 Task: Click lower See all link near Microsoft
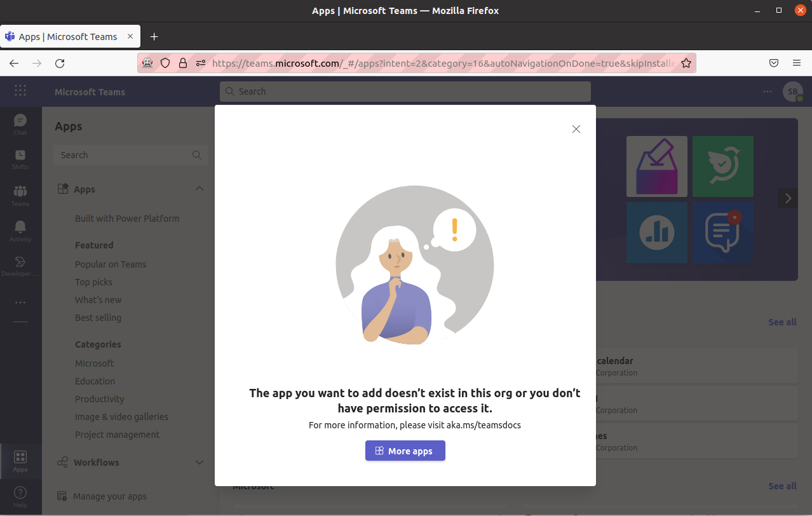(782, 486)
